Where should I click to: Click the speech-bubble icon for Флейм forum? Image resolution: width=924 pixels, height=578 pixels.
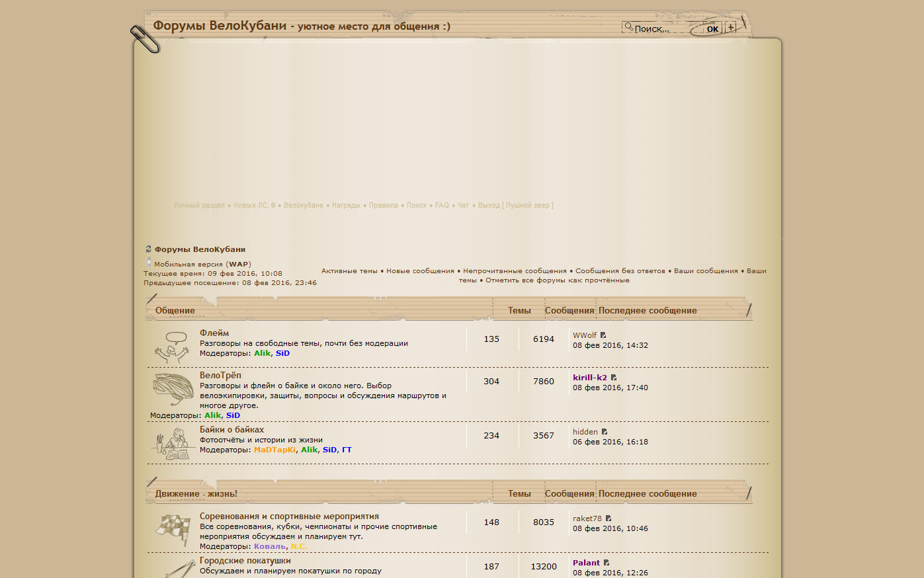173,347
